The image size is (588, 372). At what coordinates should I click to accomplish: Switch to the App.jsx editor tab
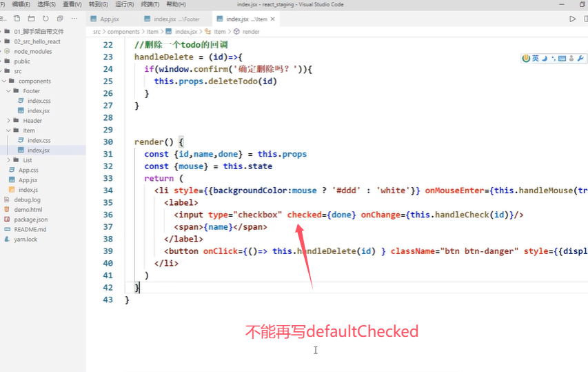[112, 19]
